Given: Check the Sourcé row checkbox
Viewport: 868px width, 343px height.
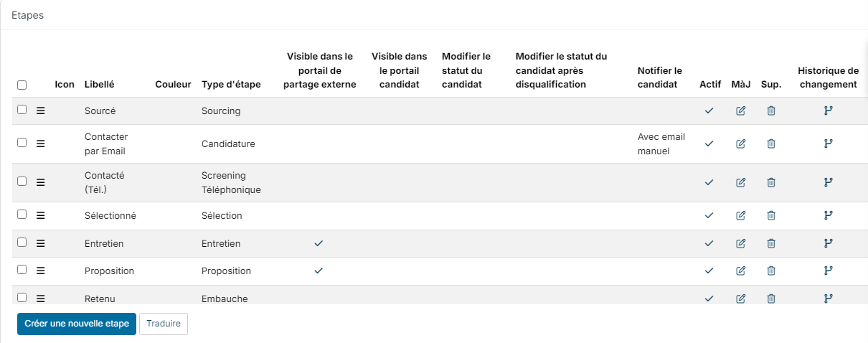Looking at the screenshot, I should coord(22,110).
